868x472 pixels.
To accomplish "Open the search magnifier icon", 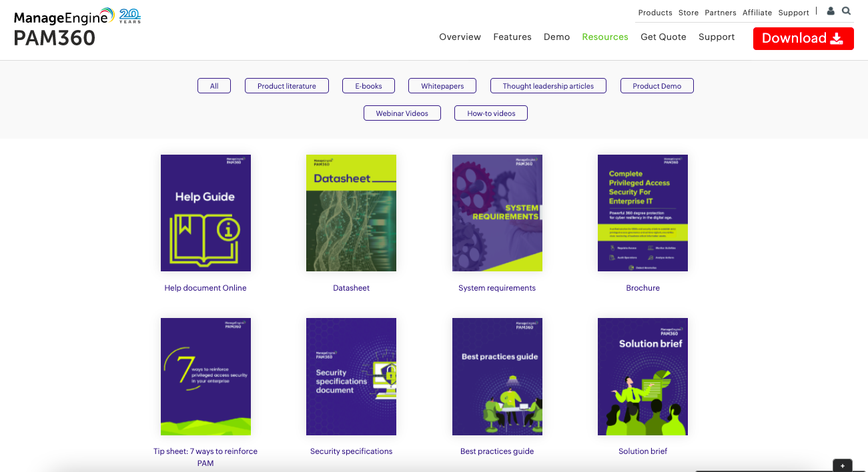I will pyautogui.click(x=847, y=11).
